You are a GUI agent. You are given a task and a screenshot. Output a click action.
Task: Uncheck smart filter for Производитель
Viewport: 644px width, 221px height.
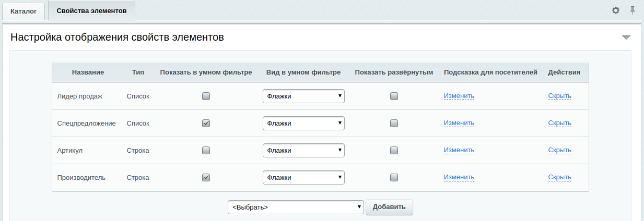[x=206, y=177]
